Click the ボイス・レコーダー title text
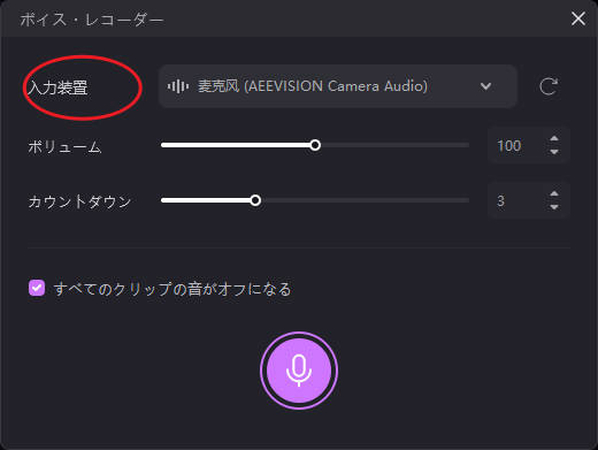598x450 pixels. point(92,19)
